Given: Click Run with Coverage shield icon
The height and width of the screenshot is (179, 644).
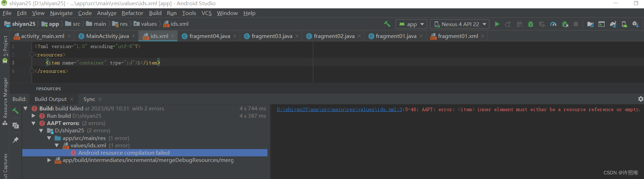Looking at the screenshot, I should point(542,24).
